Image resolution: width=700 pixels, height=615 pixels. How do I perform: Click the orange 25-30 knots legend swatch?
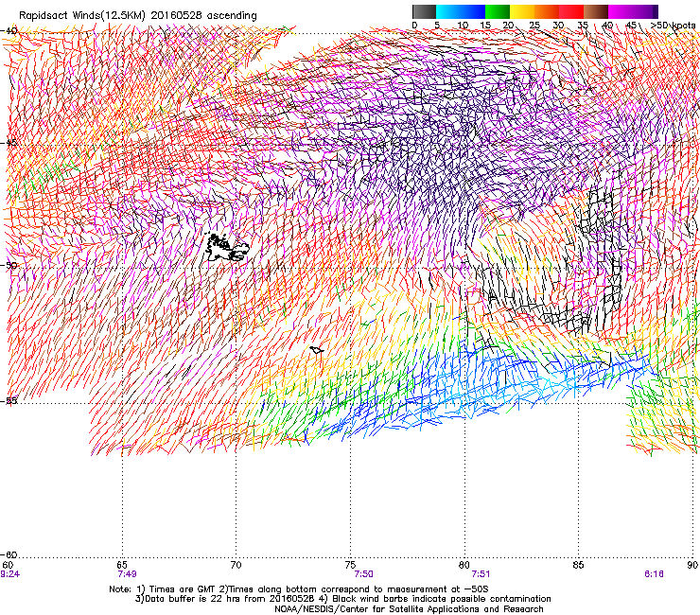[x=547, y=11]
